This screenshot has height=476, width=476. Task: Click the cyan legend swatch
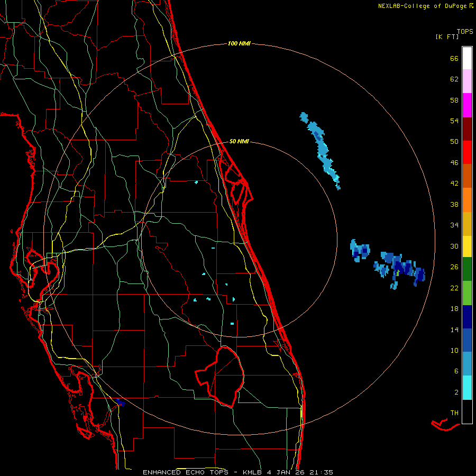(467, 388)
